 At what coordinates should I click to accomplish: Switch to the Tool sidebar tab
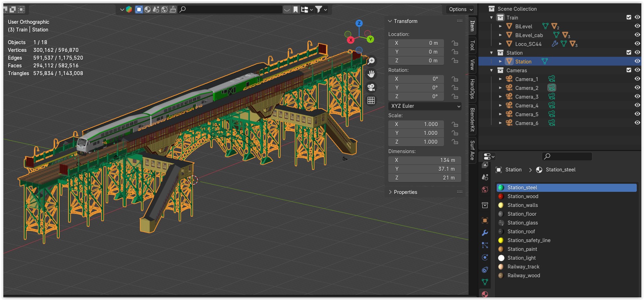pos(472,45)
